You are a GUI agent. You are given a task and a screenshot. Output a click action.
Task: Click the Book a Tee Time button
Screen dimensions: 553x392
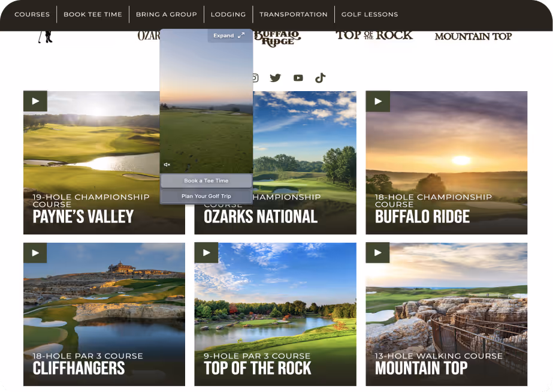[206, 180]
